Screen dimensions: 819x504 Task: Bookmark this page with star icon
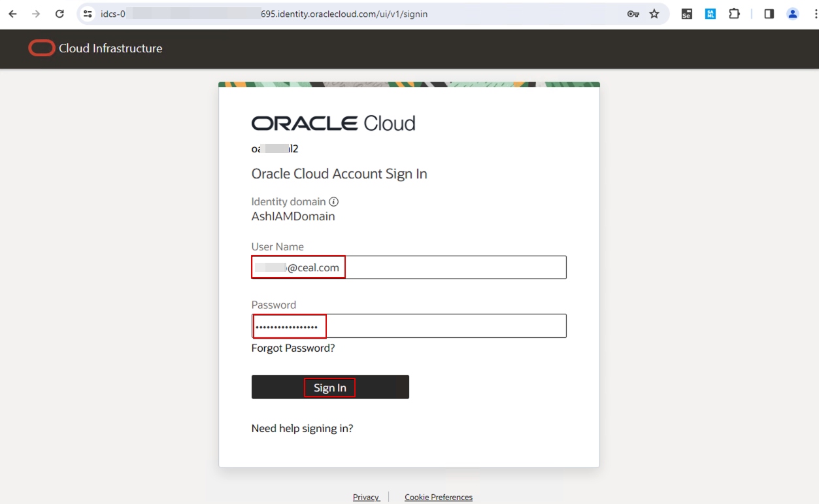(654, 14)
